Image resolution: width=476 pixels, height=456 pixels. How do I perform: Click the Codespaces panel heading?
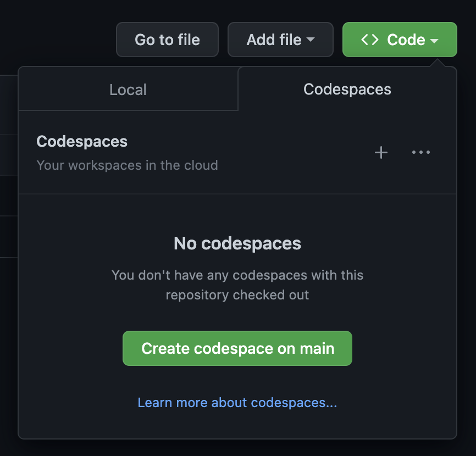[x=81, y=141]
